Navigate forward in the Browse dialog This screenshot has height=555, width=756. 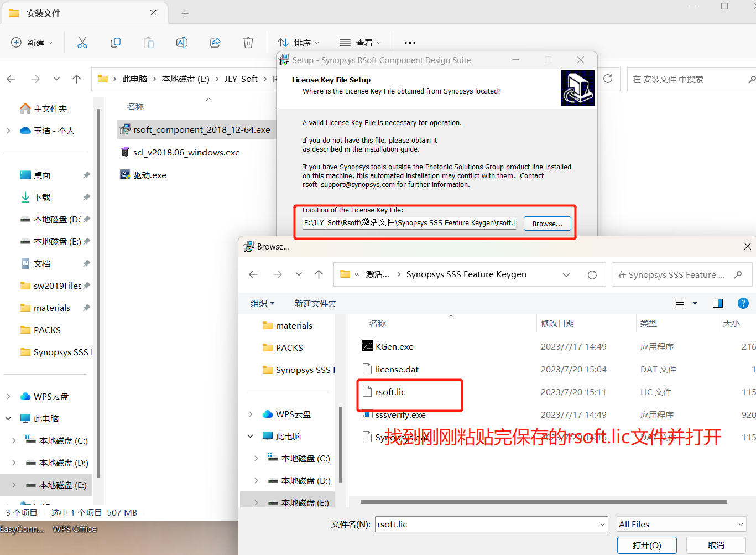(278, 274)
